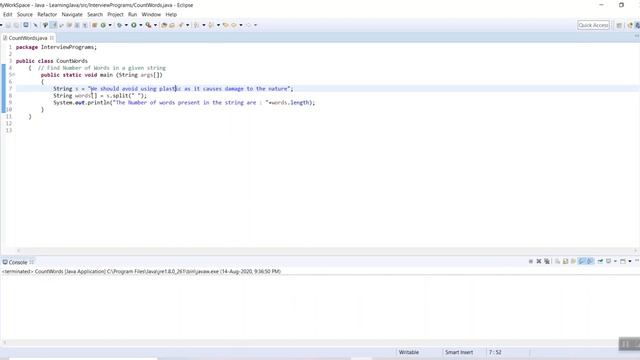Screen dimensions: 640x360
Task: Click the New Java Package icon
Action: 94,25
